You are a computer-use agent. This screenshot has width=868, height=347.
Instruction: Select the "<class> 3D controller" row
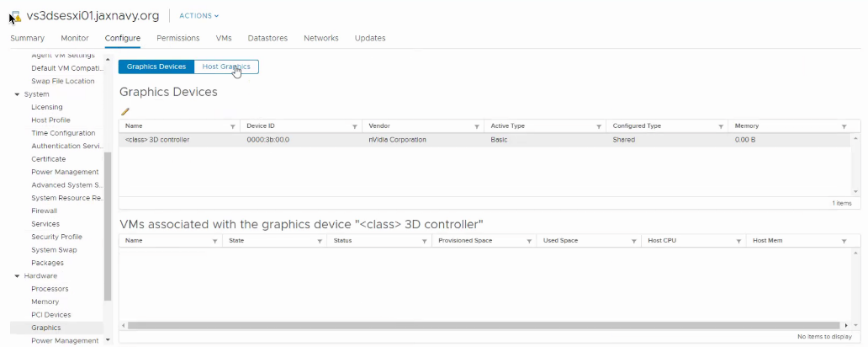(484, 141)
